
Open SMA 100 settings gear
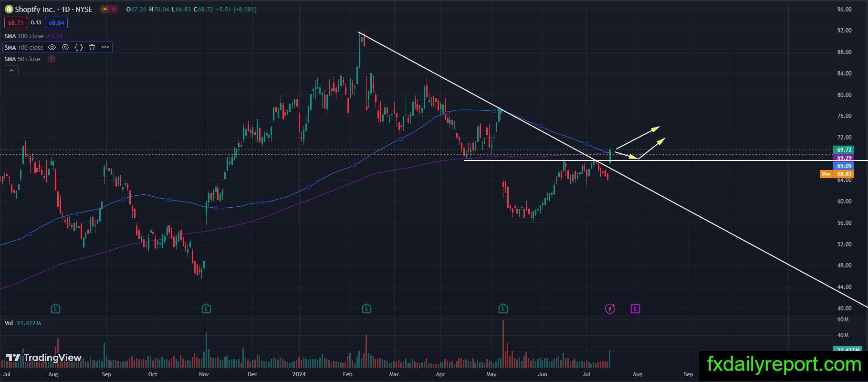click(65, 47)
